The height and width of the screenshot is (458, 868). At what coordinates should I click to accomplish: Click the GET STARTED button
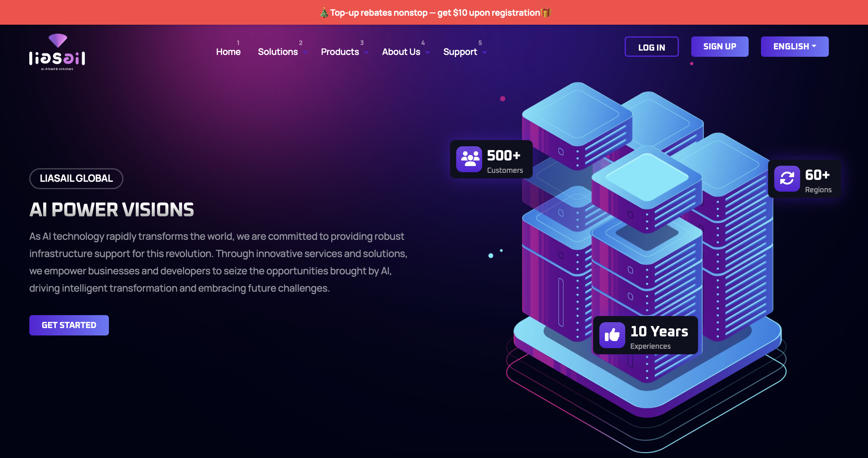click(69, 325)
